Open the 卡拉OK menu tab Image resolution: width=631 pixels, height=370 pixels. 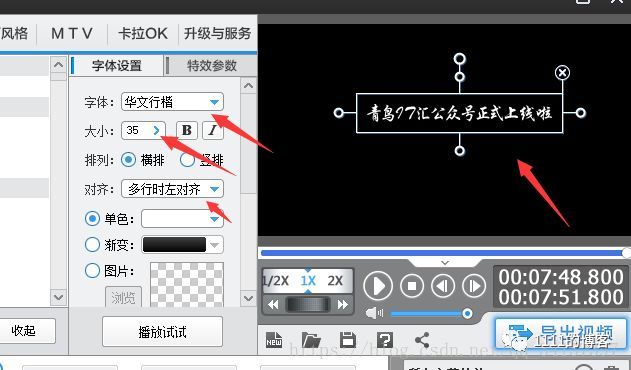pyautogui.click(x=143, y=33)
